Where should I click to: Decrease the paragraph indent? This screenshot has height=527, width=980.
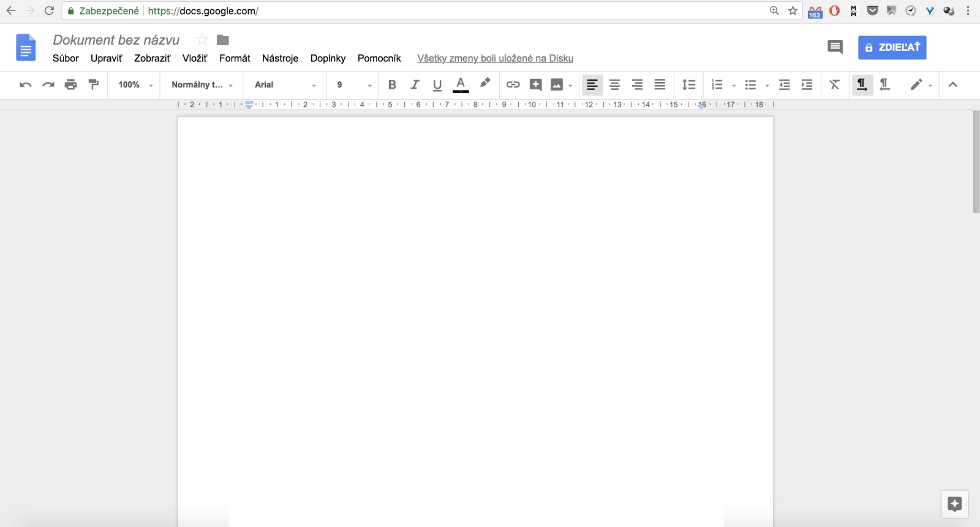pos(785,85)
